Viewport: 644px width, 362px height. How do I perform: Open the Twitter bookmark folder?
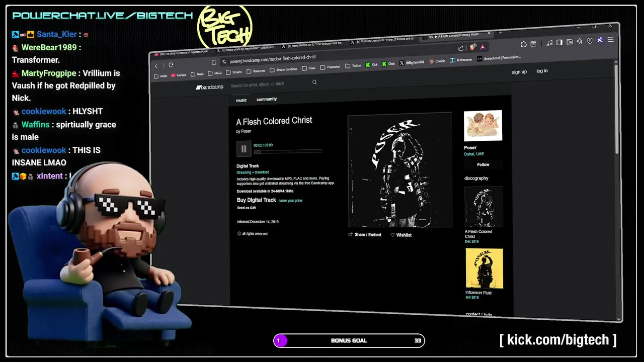354,66
